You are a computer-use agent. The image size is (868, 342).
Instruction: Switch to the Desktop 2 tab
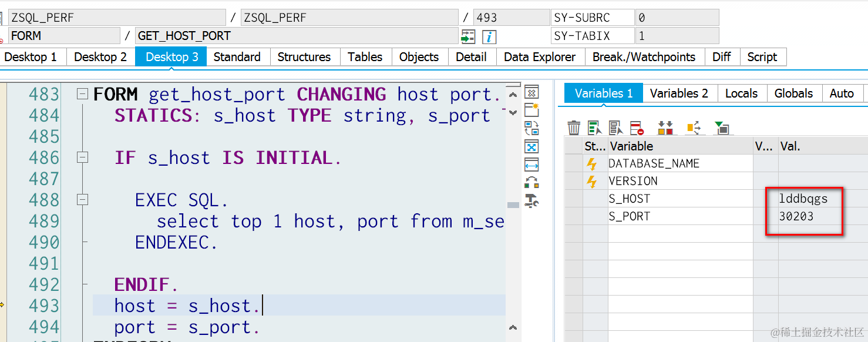pyautogui.click(x=100, y=57)
